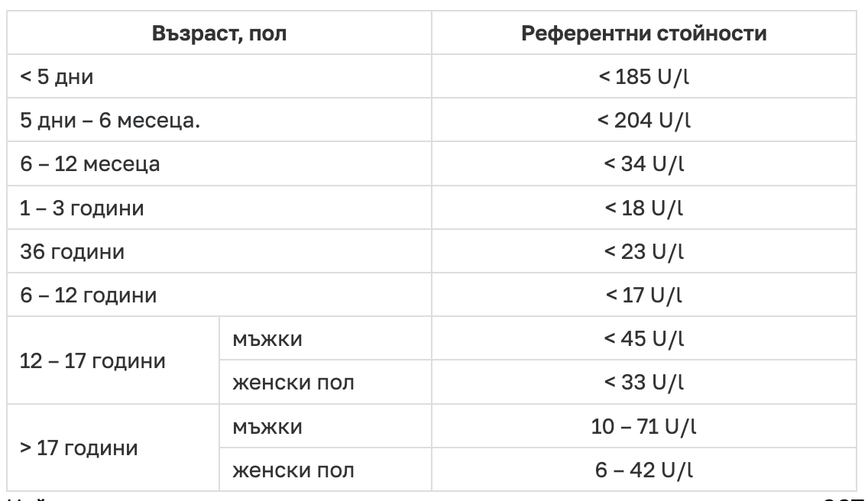The height and width of the screenshot is (501, 868).
Task: Click the "< 18 U/l" value cell
Action: tap(645, 208)
